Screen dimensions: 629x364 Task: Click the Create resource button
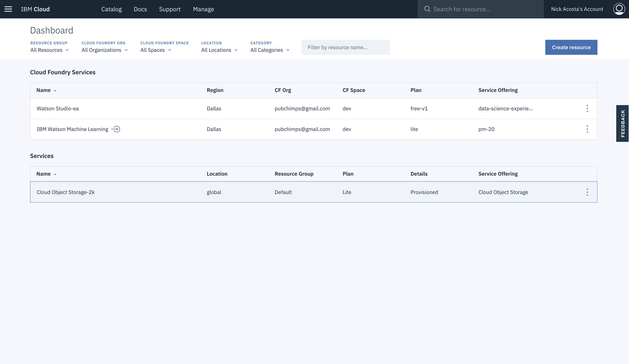point(571,47)
